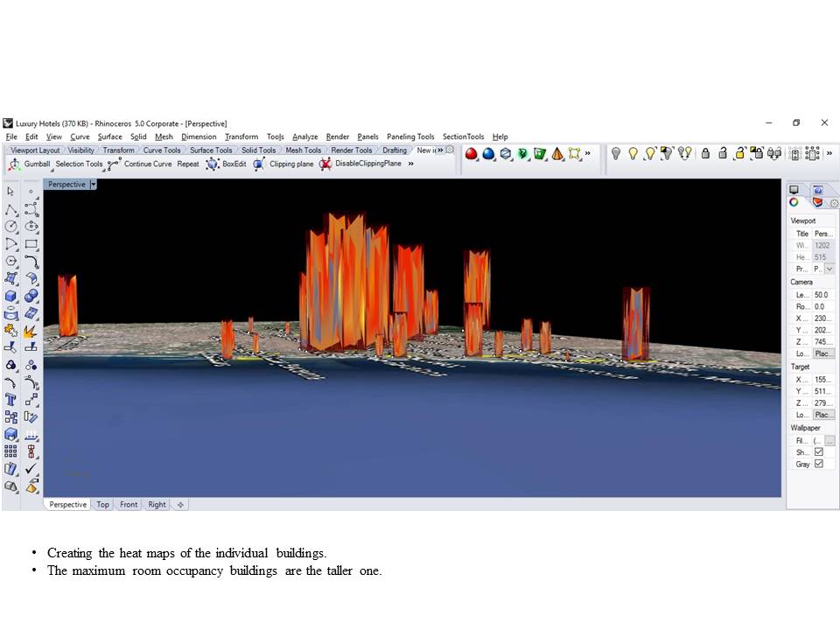Viewport: 840px width, 630px height.
Task: Click the Place button under Camera settings
Action: tap(824, 353)
